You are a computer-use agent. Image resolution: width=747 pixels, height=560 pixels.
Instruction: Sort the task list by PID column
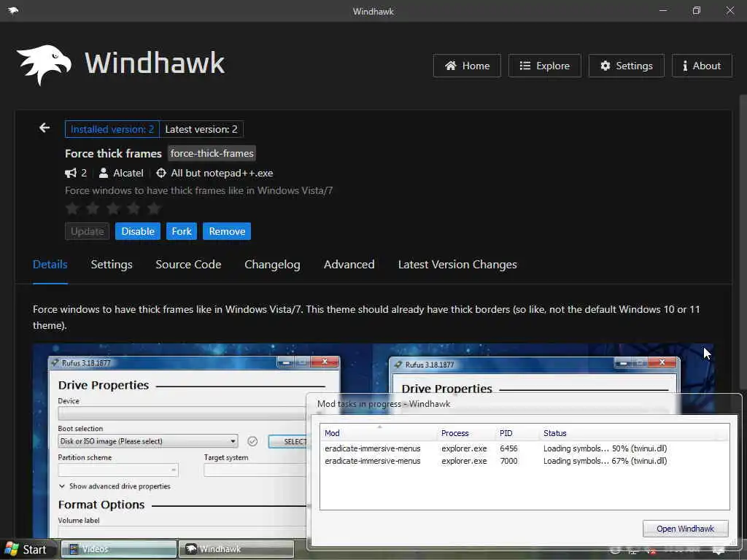point(517,433)
